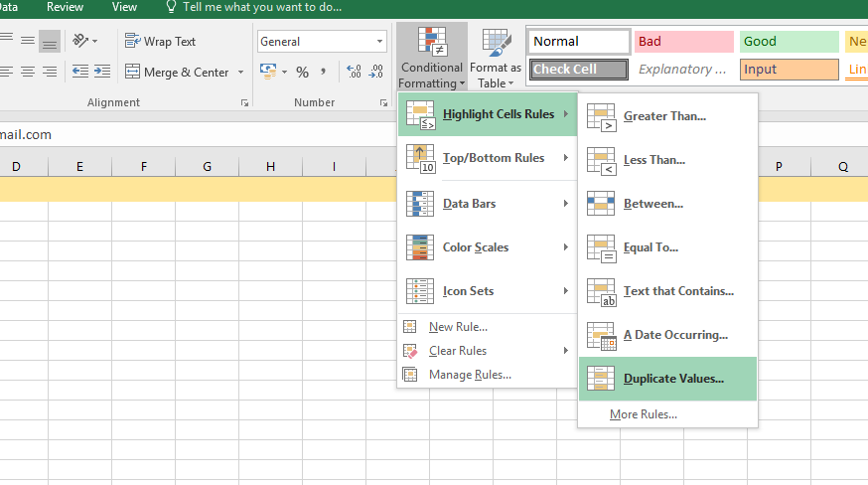This screenshot has width=868, height=485.
Task: Toggle center horizontal alignment
Action: pos(28,73)
